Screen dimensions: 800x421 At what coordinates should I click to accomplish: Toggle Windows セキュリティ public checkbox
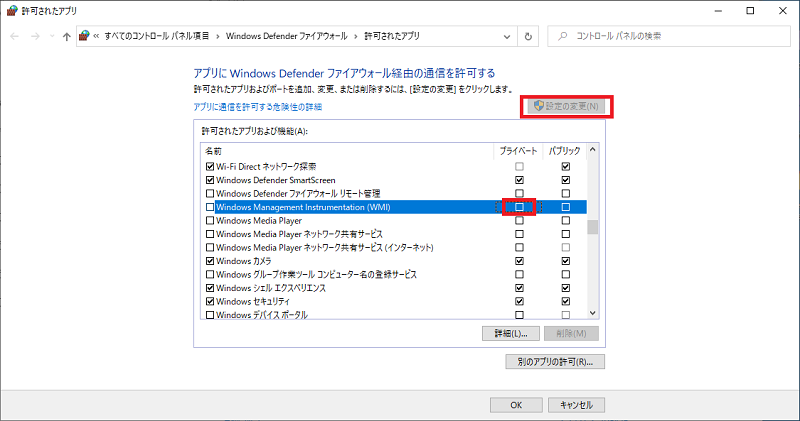pos(565,302)
